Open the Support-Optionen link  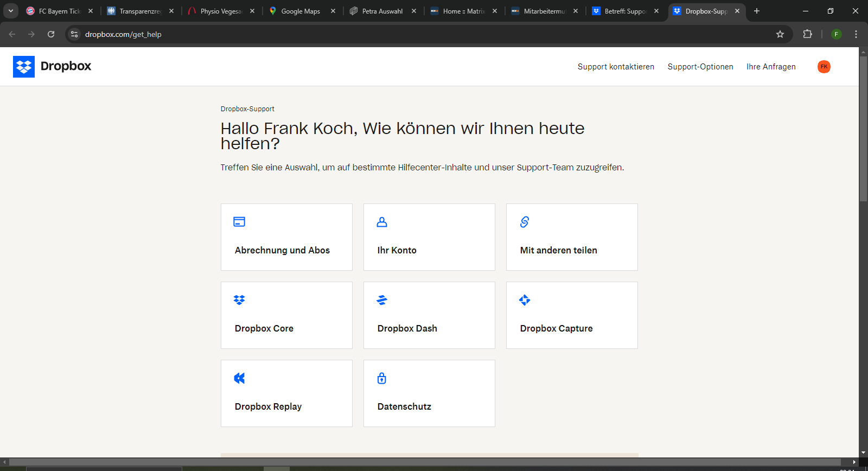coord(700,67)
